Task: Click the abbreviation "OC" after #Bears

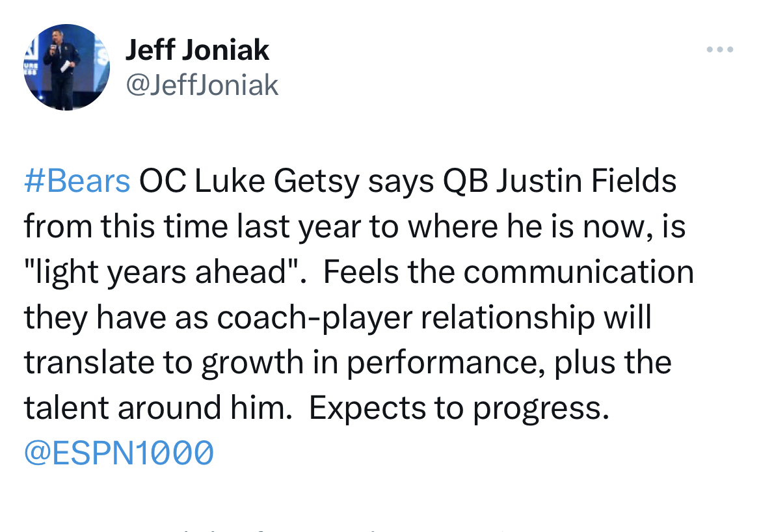Action: point(163,181)
